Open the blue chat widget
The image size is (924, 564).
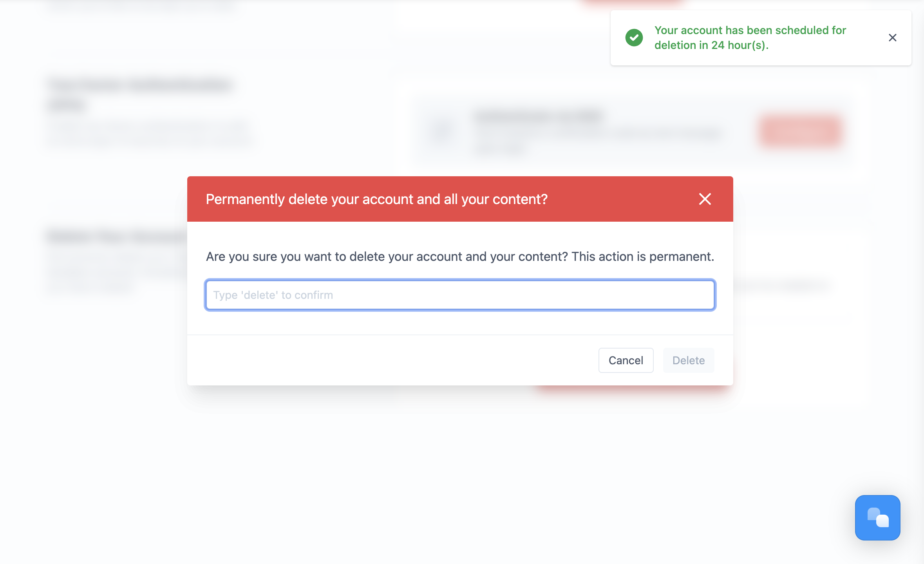tap(877, 517)
